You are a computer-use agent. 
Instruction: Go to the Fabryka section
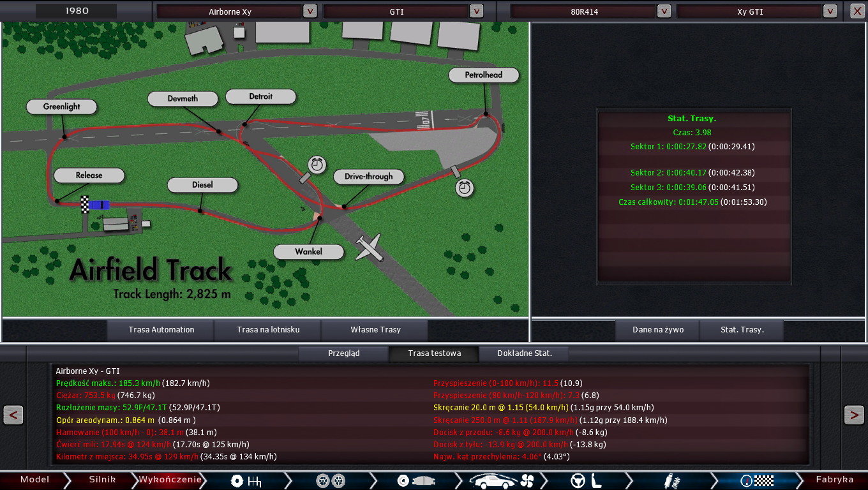834,480
